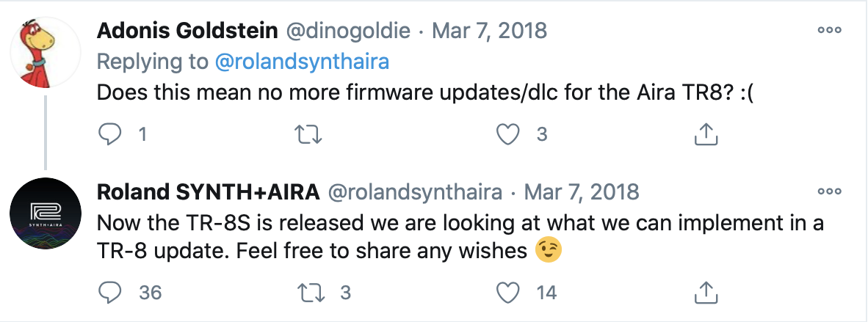Reply to Adonis Goldstein's tweet
The height and width of the screenshot is (322, 868).
pyautogui.click(x=109, y=133)
